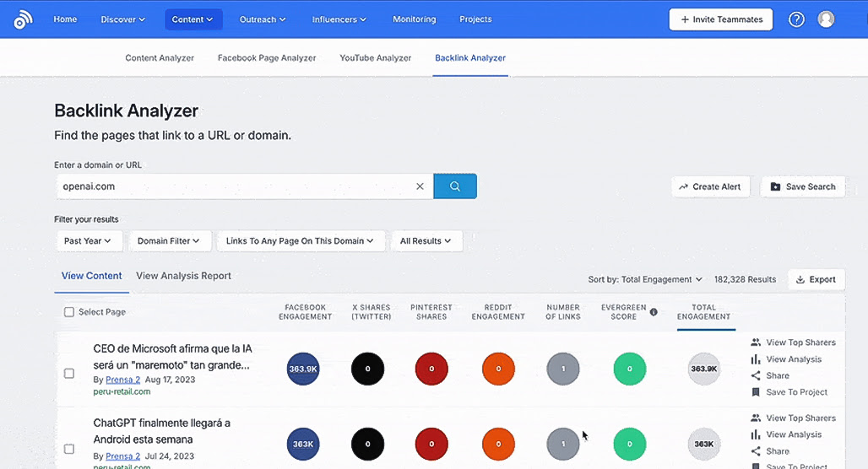The height and width of the screenshot is (469, 868).
Task: Open the help question mark icon
Action: pyautogui.click(x=796, y=20)
